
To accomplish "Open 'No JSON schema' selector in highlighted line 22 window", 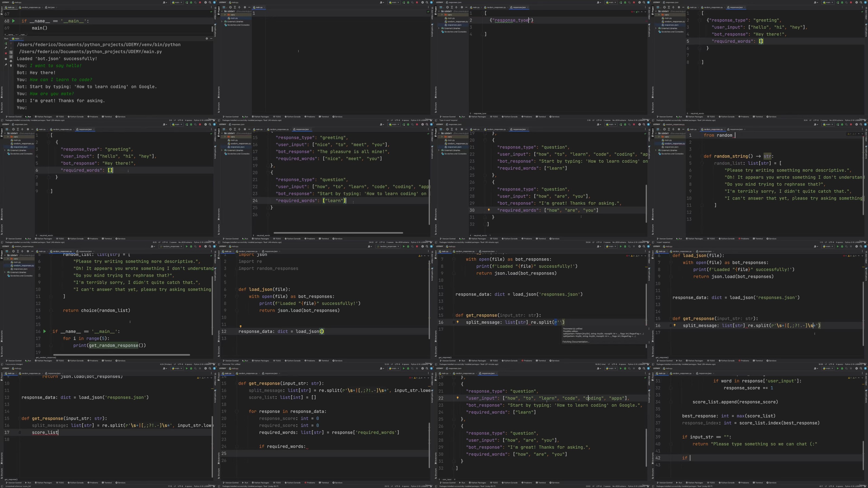I will pos(619,486).
